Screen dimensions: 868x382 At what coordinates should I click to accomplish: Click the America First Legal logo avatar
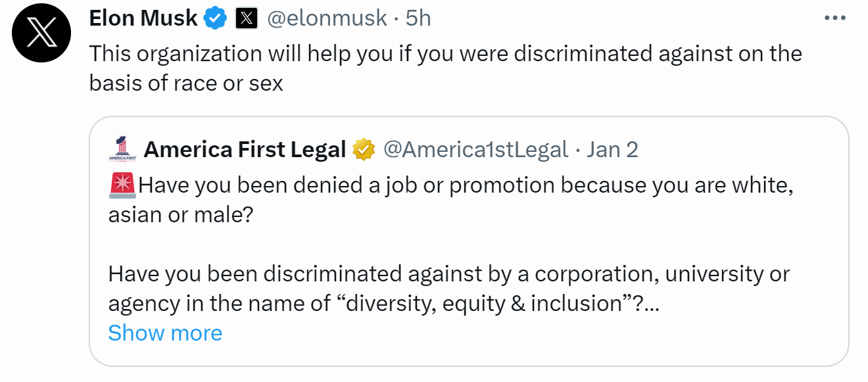[120, 149]
